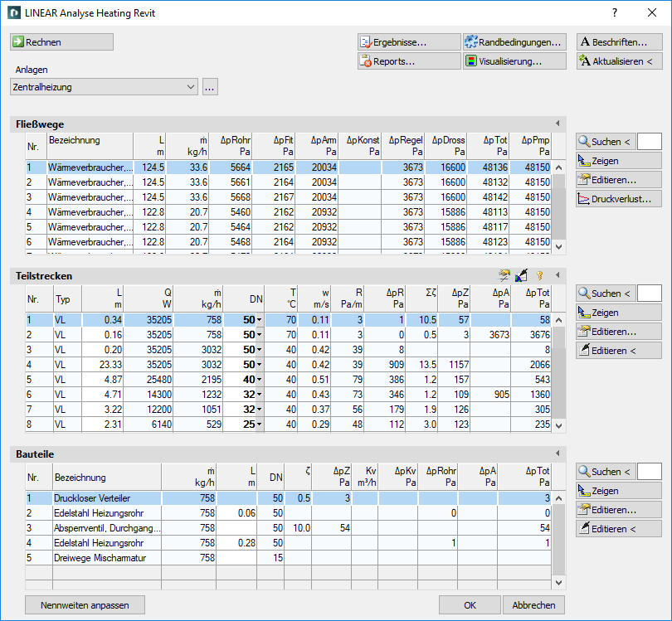Click the ΔpPmp column header in Fließwege
Screen dimensions: 672x621
click(531, 146)
